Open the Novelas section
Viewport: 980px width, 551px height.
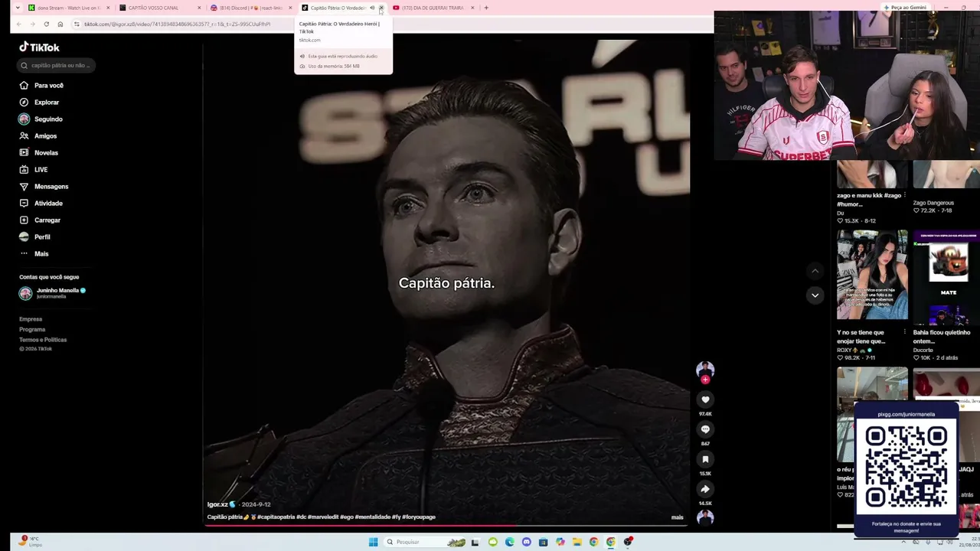point(46,153)
